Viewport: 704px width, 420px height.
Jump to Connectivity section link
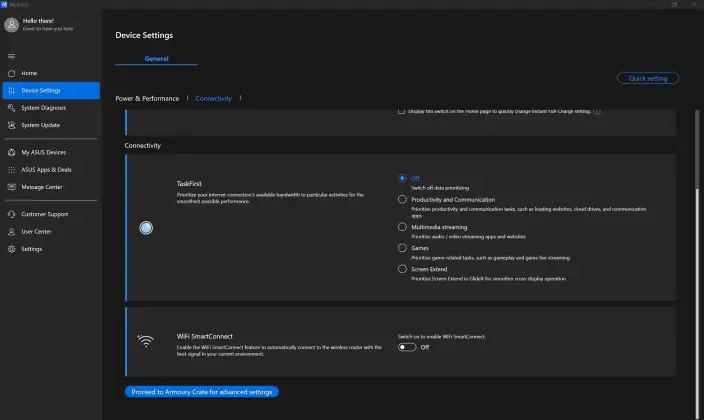click(x=214, y=98)
